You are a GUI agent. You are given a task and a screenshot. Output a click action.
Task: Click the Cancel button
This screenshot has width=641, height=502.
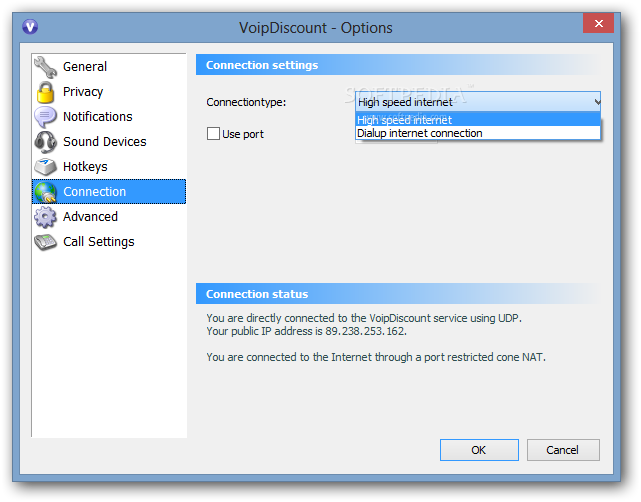pos(563,450)
